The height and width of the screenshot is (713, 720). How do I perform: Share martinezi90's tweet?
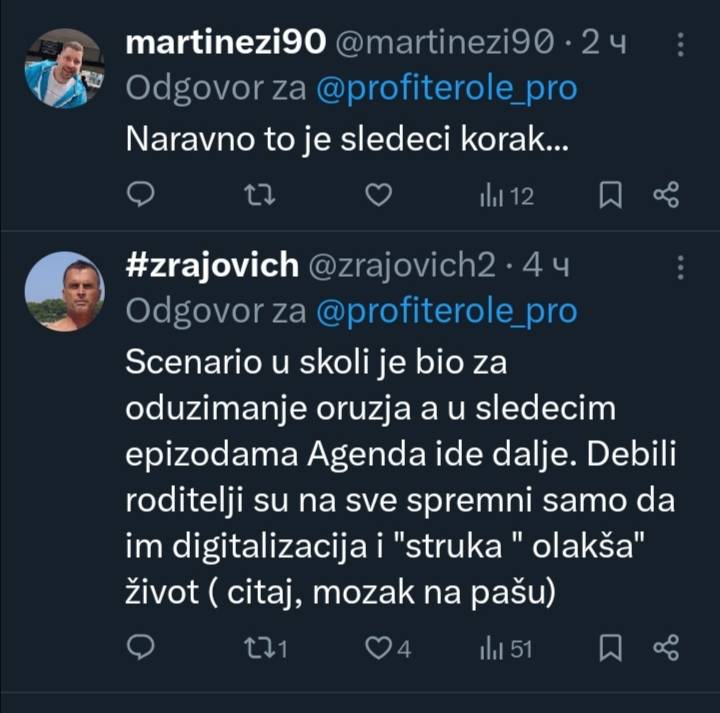(x=666, y=195)
